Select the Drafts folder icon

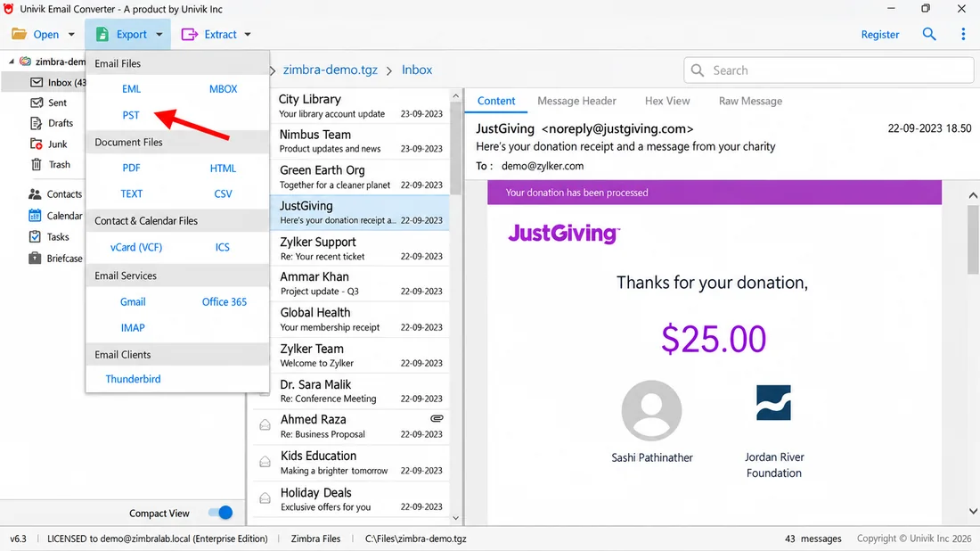point(37,123)
